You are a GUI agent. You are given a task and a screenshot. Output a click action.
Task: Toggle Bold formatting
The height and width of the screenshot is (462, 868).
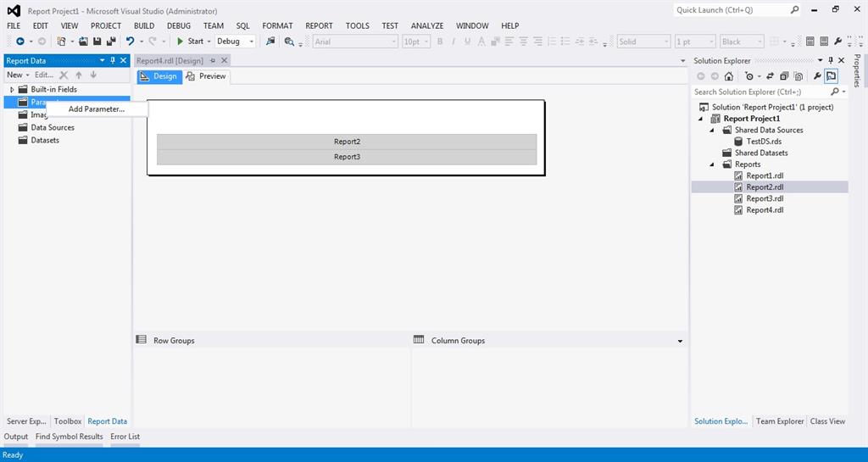[440, 42]
